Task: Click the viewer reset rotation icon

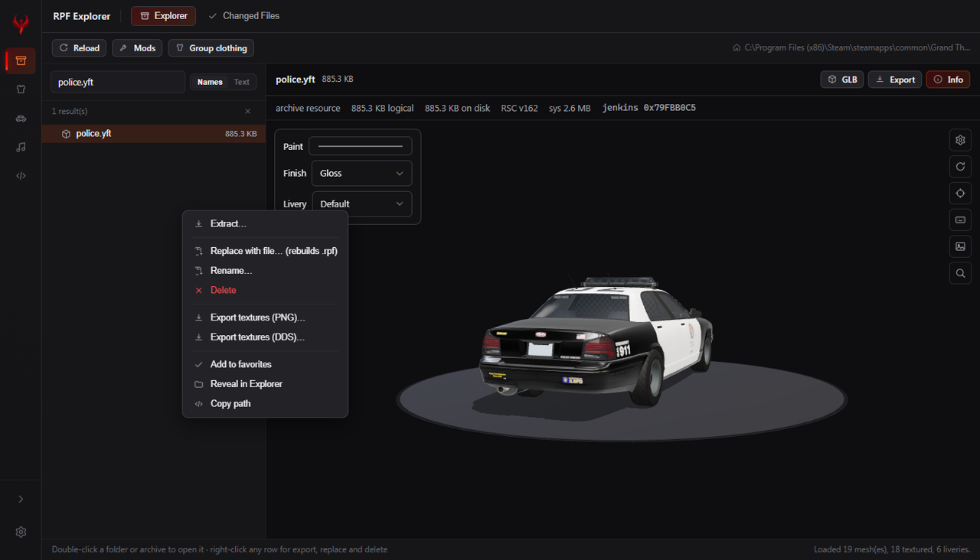Action: click(960, 166)
